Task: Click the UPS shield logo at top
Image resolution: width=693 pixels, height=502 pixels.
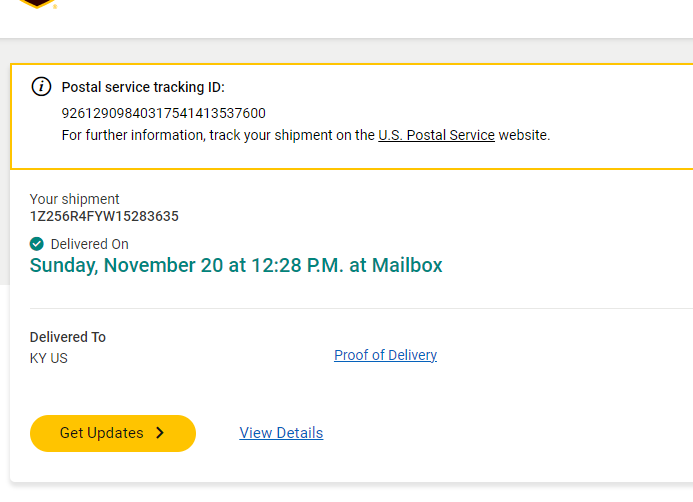Action: pos(37,3)
